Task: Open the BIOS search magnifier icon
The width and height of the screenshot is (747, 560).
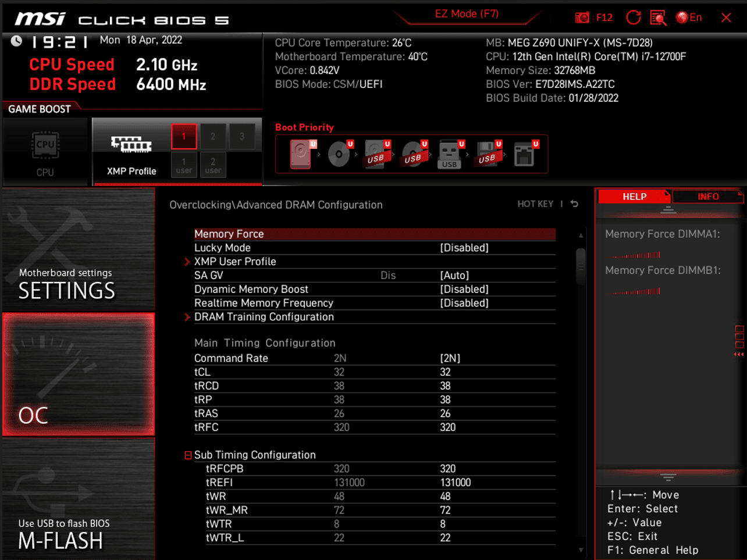Action: point(658,18)
